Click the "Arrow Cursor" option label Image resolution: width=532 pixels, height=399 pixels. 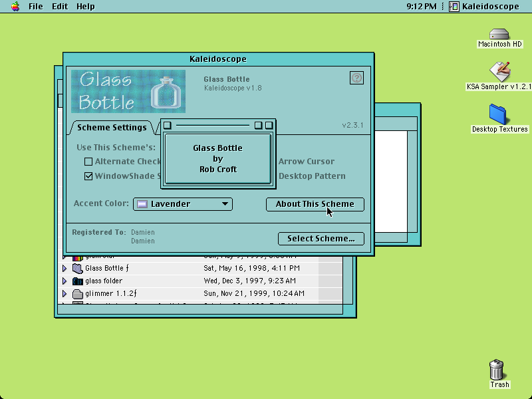point(307,162)
